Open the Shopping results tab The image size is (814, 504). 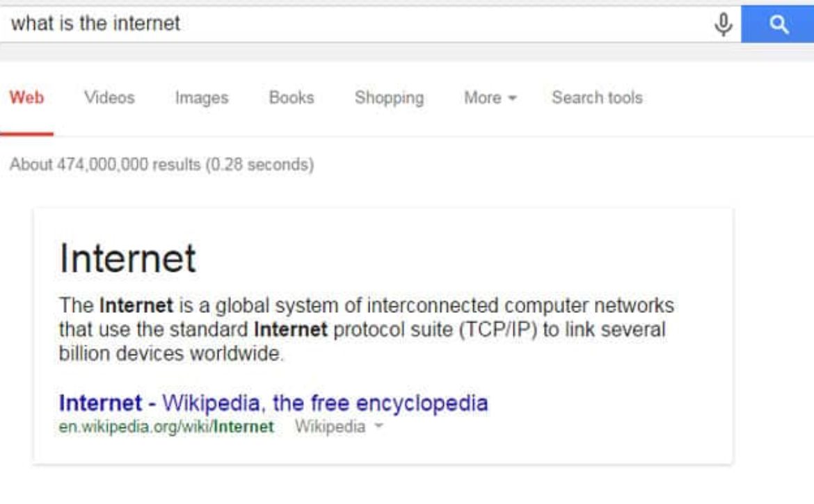pyautogui.click(x=390, y=98)
